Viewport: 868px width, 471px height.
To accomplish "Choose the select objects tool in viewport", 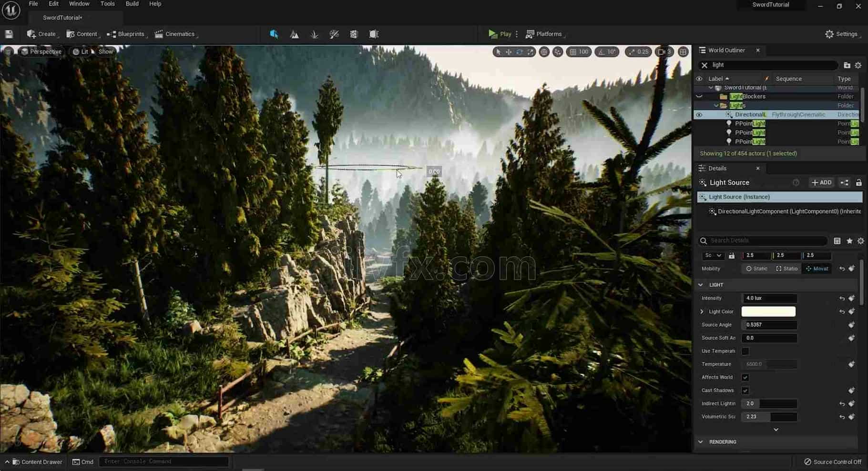I will point(498,51).
